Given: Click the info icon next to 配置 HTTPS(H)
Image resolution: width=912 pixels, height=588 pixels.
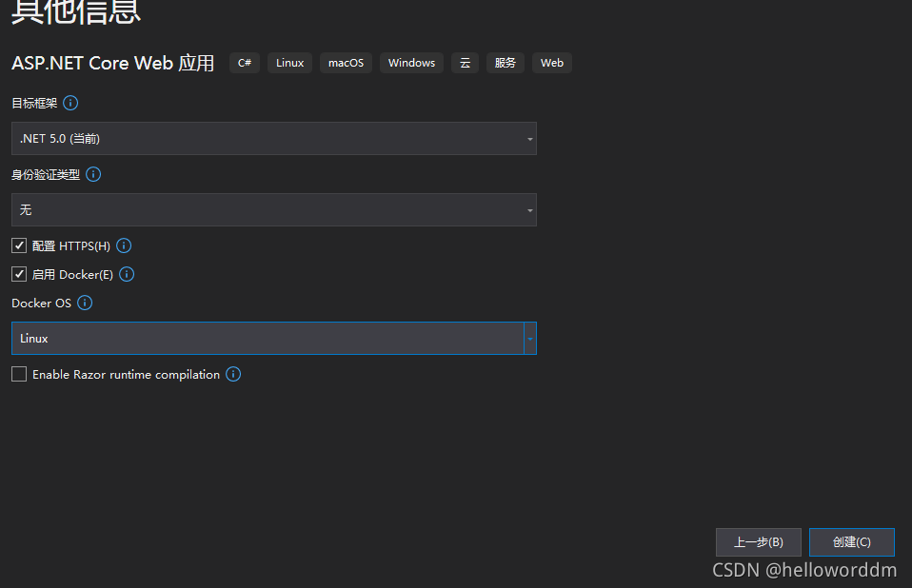Looking at the screenshot, I should pyautogui.click(x=124, y=245).
